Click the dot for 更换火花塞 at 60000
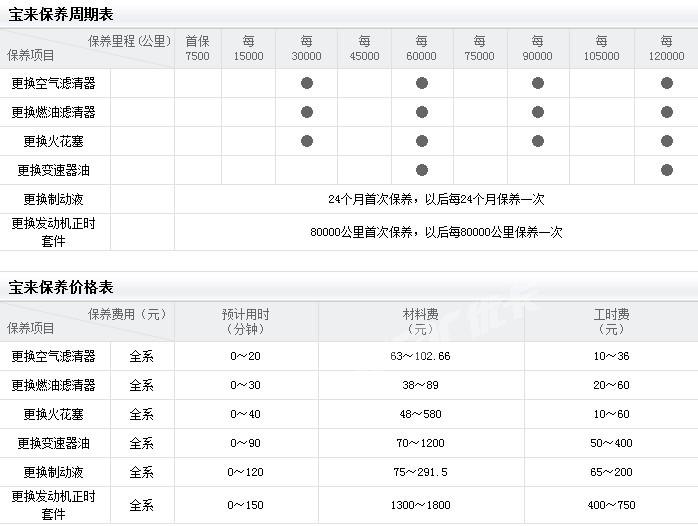The width and height of the screenshot is (698, 526). (x=422, y=141)
